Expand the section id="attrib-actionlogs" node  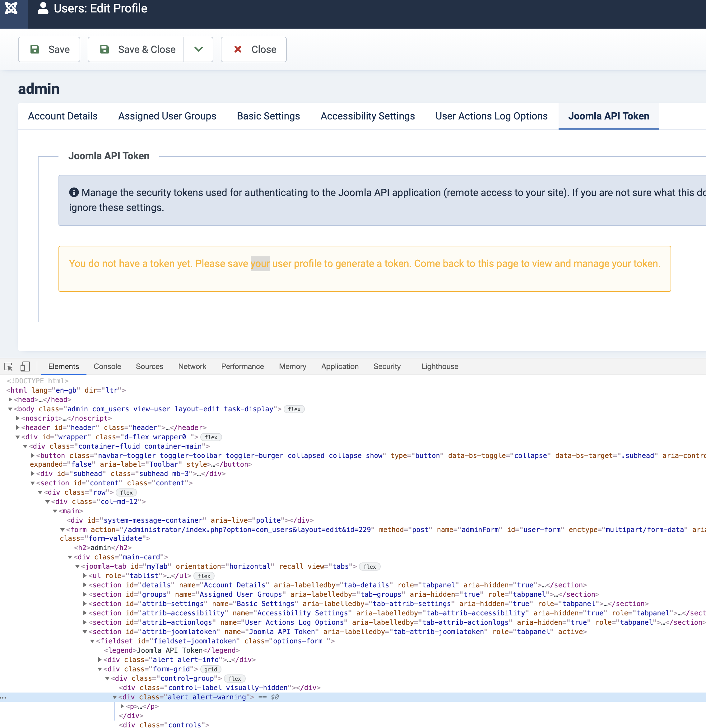tap(85, 622)
